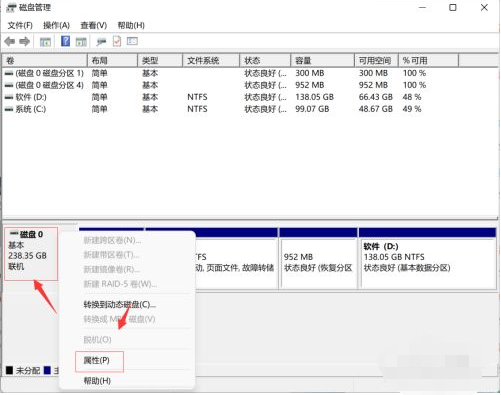Click the red checkmark document toolbar icon

[x=117, y=41]
